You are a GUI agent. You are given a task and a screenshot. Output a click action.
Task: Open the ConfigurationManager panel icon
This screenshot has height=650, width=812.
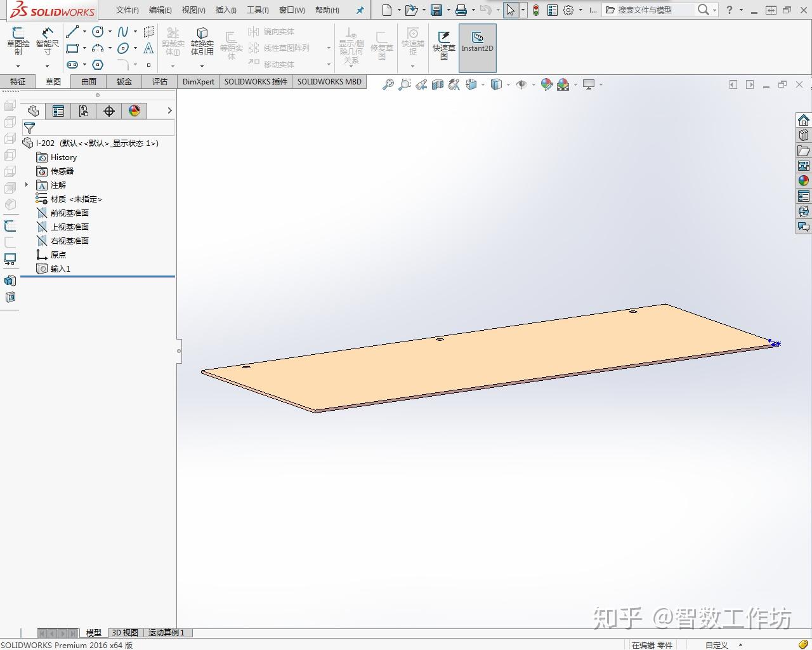pos(84,110)
